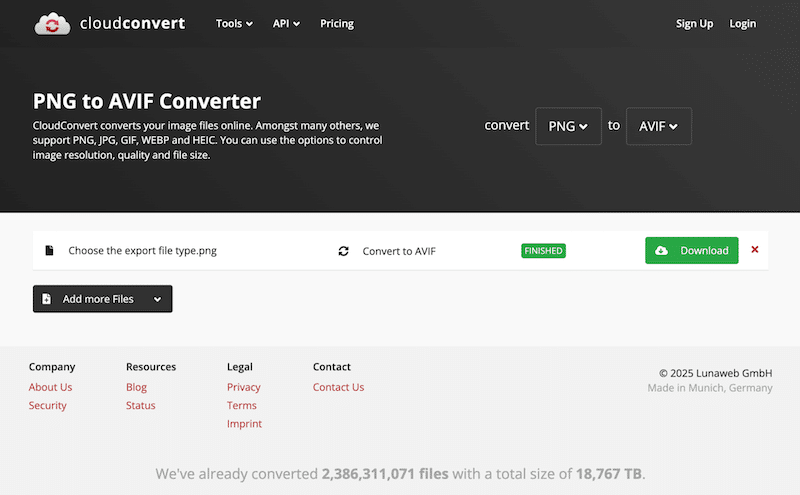
Task: Click the file icon beside the .png filename
Action: [x=49, y=251]
